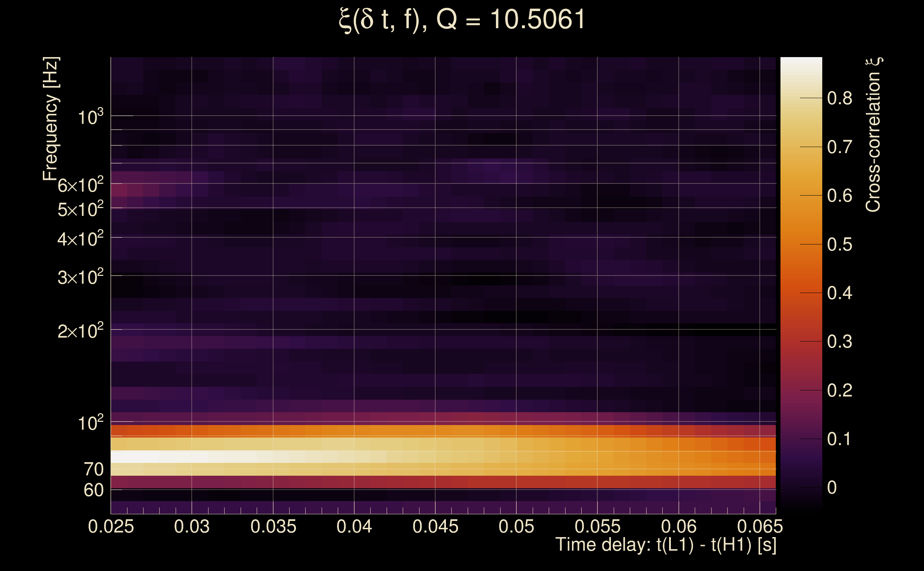
Task: Click the 0.5 mark on the colorbar
Action: 839,245
